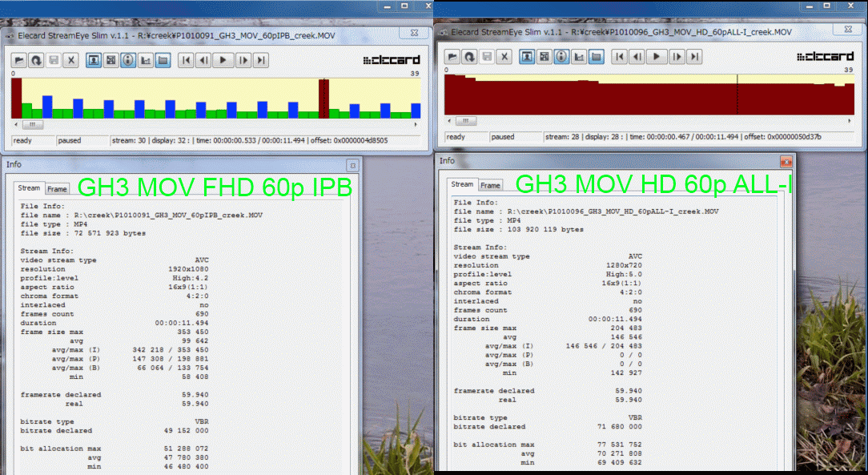
Task: Click the folder panel icon in the ALL-I toolbar
Action: tap(597, 57)
